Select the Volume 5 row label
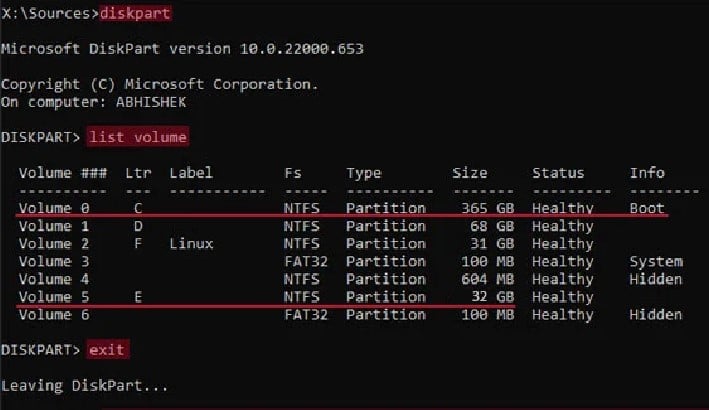The height and width of the screenshot is (410, 709). coord(54,297)
